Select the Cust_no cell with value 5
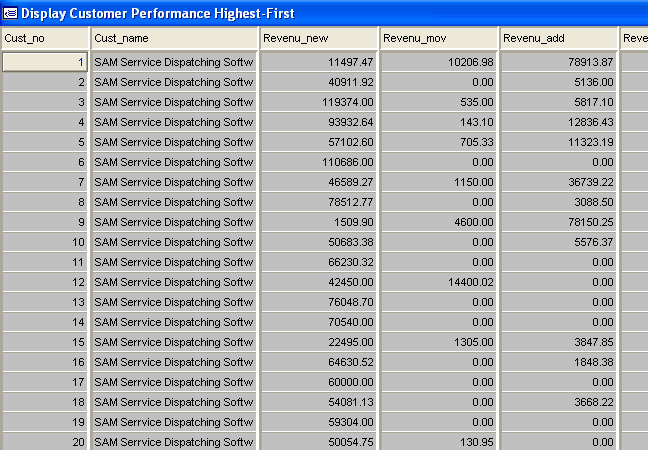This screenshot has width=648, height=450. (x=45, y=142)
